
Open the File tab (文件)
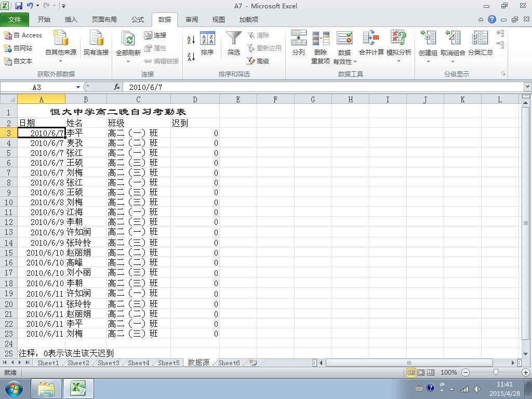pos(14,20)
